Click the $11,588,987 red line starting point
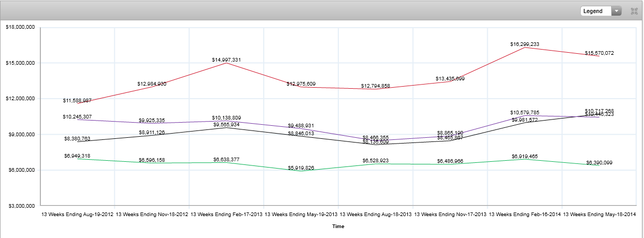 pos(77,103)
